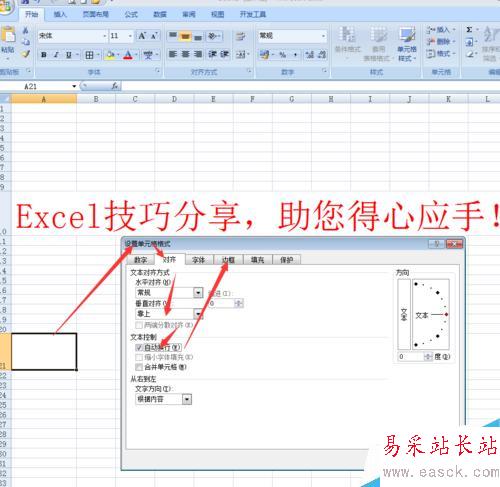This screenshot has height=487, width=500.
Task: Open the 水平对齐 horizontal alignment combo box
Action: click(169, 293)
